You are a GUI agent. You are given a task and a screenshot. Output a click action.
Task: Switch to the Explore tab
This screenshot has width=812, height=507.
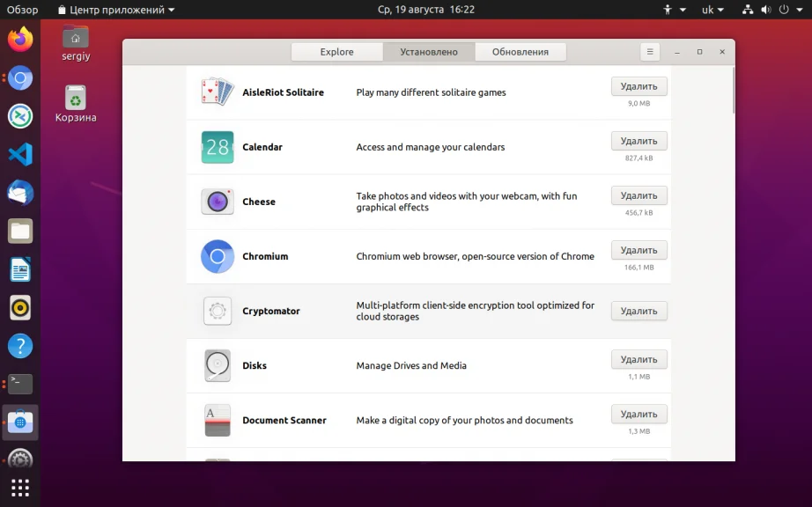point(337,52)
